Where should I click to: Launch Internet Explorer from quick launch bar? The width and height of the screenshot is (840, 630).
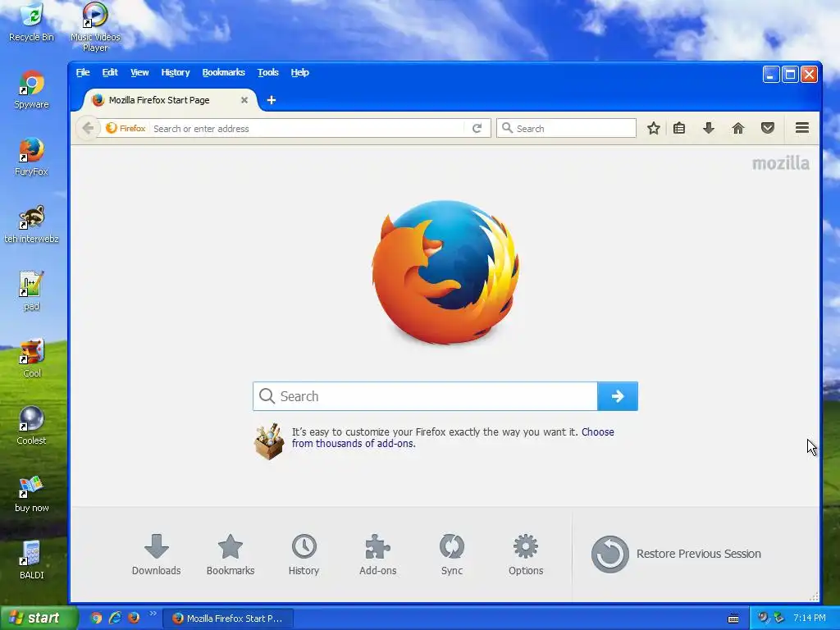[x=115, y=619]
